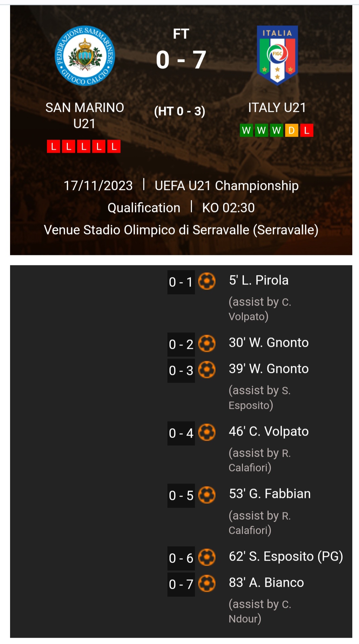Click the goal ball icon beside 0 - 7
The image size is (359, 644).
[x=207, y=583]
